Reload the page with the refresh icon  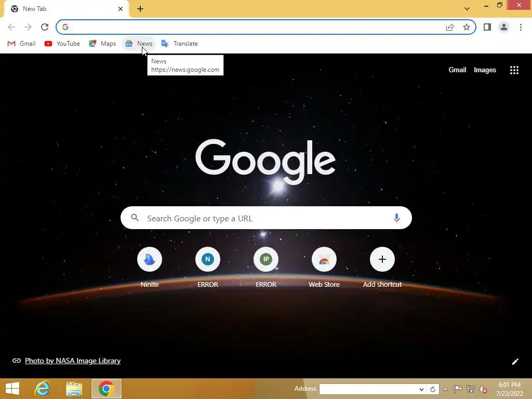[45, 27]
